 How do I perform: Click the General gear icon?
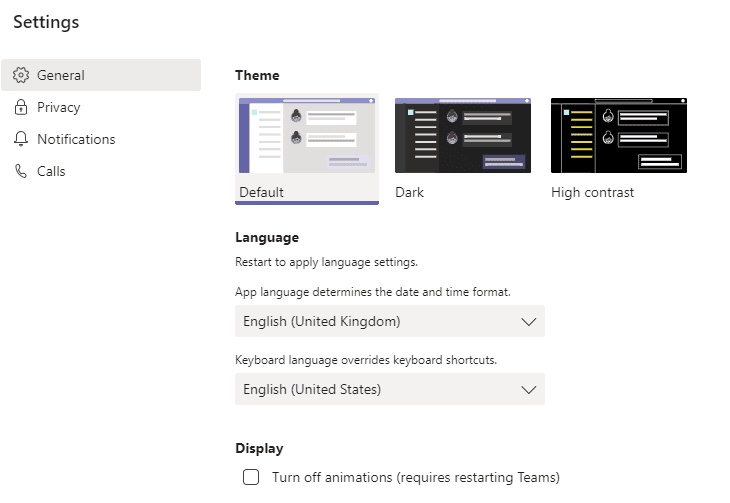(21, 75)
